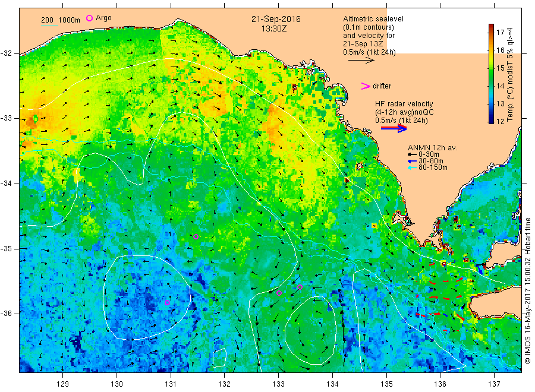Screen dimensions: 535x392
Task: Click the '0-30m' depth label
Action: tap(429, 154)
